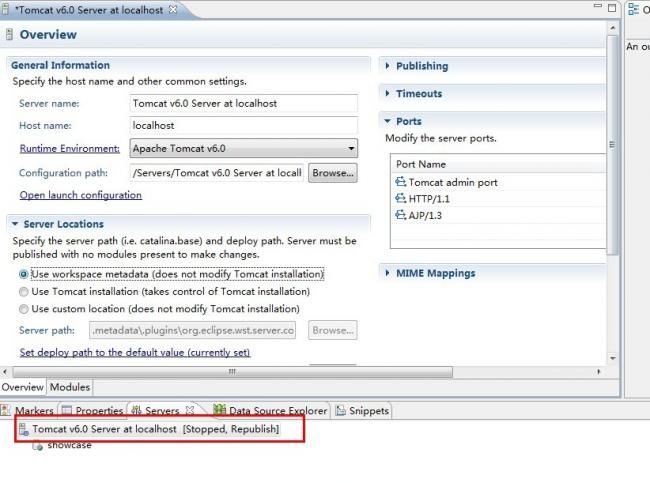Expand the Timeouts section

[x=387, y=93]
